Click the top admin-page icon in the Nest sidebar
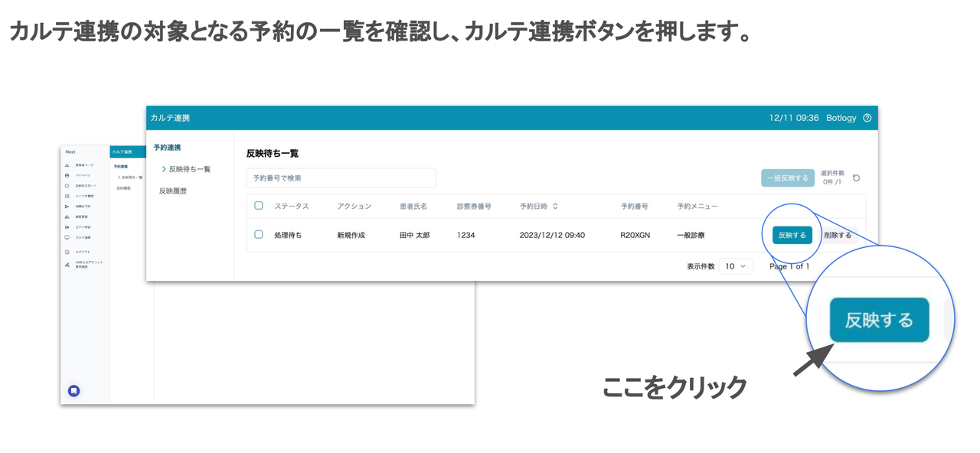 [67, 165]
